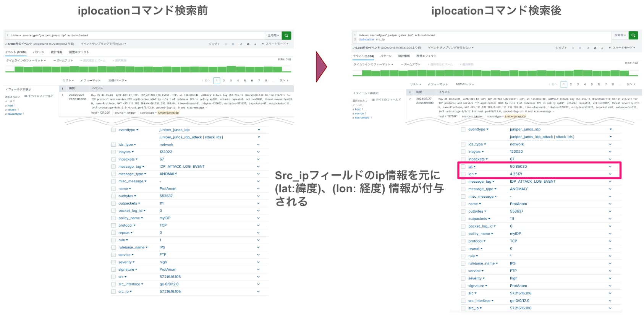Viewport: 644px width, 315px height.
Task: Switch to パターン tab in left screenshot
Action: pos(39,52)
